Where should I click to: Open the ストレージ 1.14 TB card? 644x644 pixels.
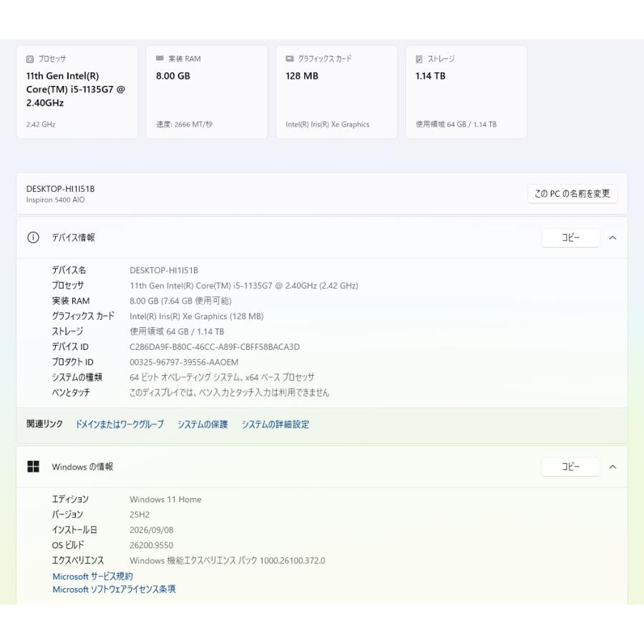tap(466, 92)
